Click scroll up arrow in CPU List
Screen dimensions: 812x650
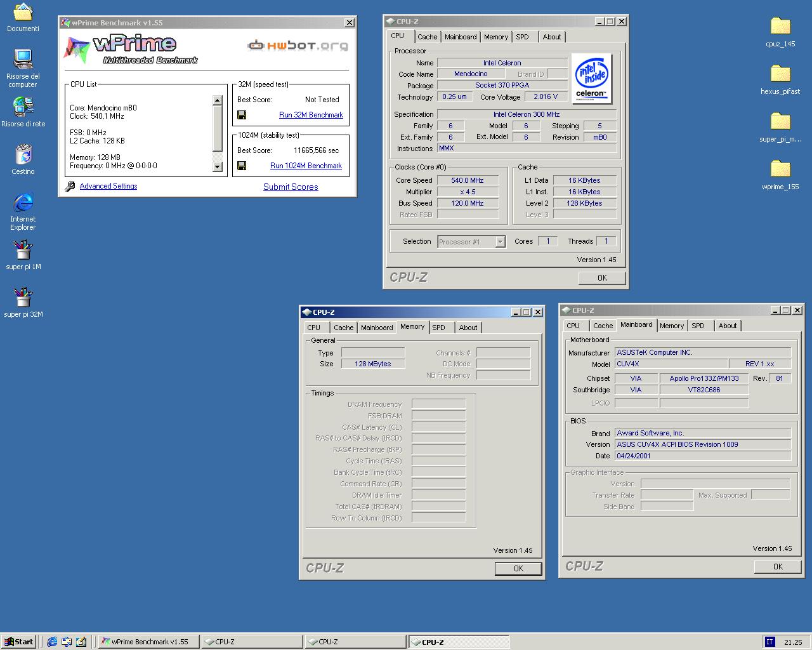pyautogui.click(x=217, y=100)
